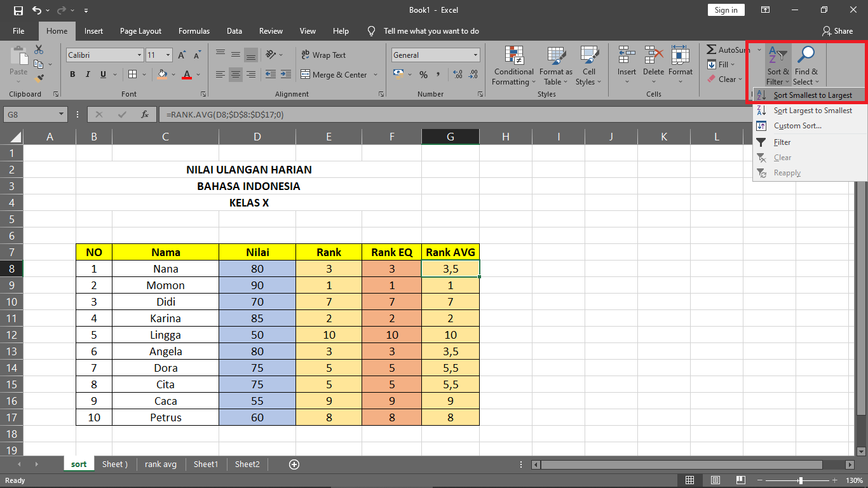The image size is (868, 488).
Task: Expand Merge & Center dropdown arrow
Action: pyautogui.click(x=376, y=74)
